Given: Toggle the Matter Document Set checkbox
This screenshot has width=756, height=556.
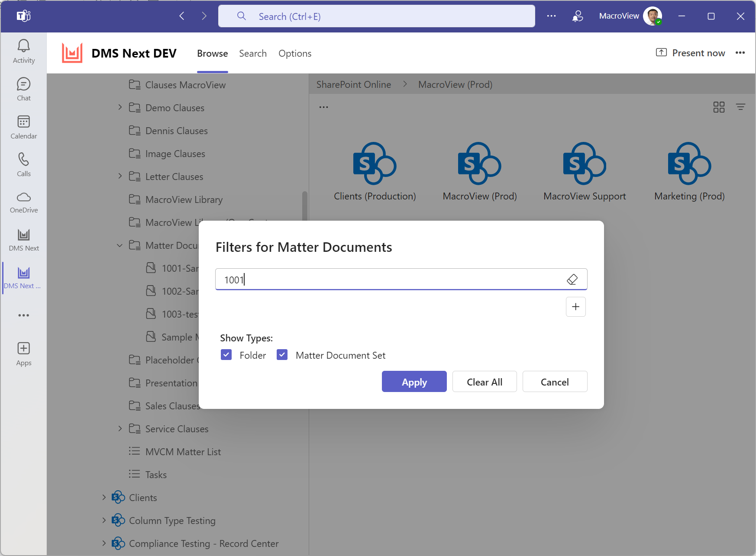Looking at the screenshot, I should coord(282,355).
